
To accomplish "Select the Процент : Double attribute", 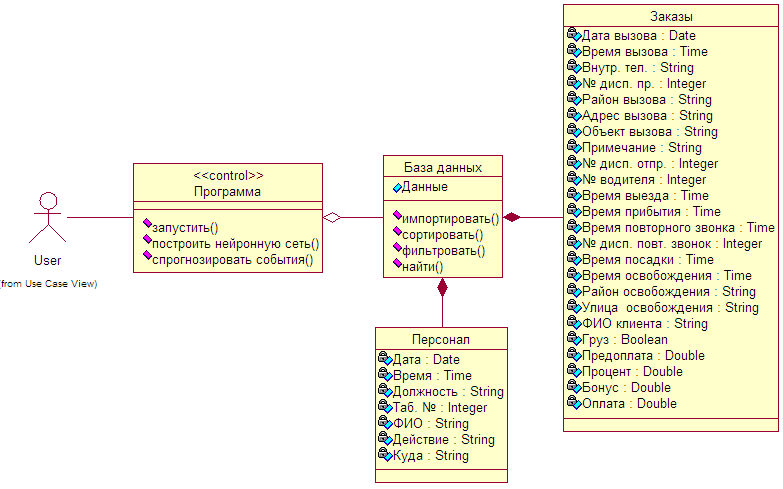I will (x=632, y=371).
